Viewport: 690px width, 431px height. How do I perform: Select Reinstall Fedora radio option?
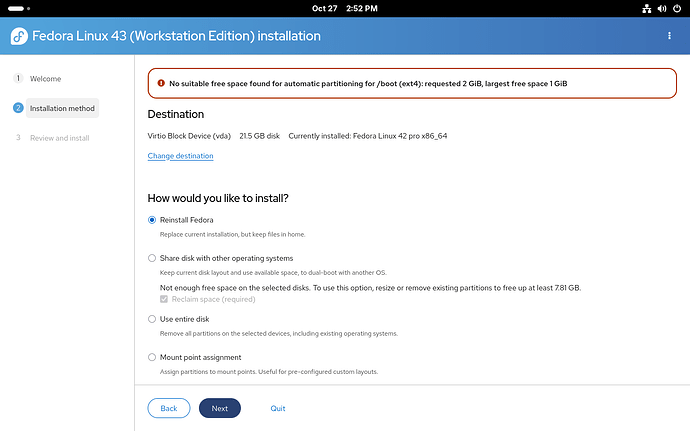tap(152, 220)
